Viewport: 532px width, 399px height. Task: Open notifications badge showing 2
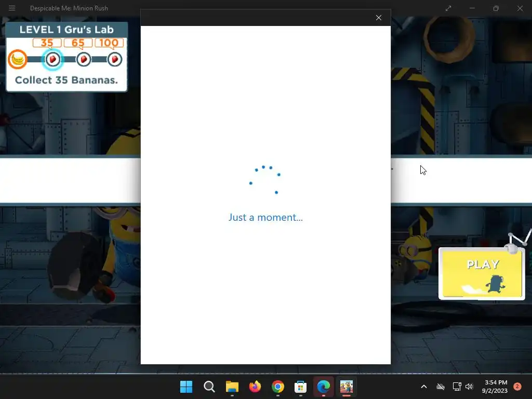(517, 387)
